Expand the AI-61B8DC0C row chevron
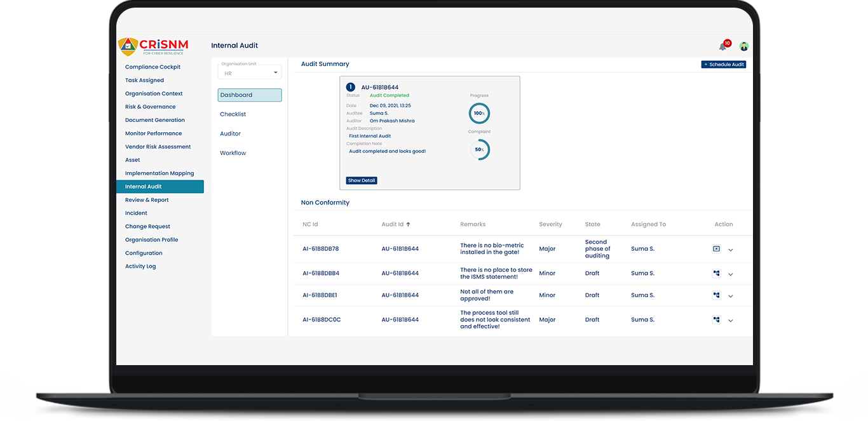The width and height of the screenshot is (868, 421). (x=731, y=321)
